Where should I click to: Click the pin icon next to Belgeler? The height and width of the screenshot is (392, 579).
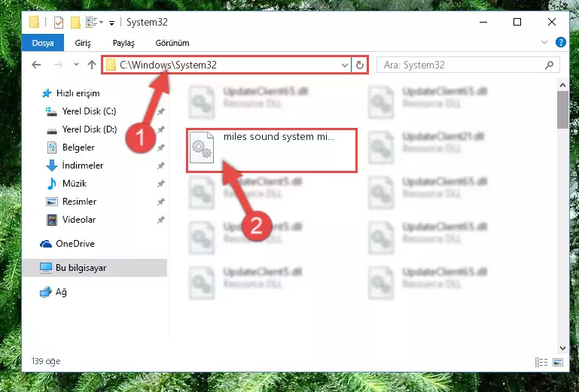pyautogui.click(x=160, y=147)
